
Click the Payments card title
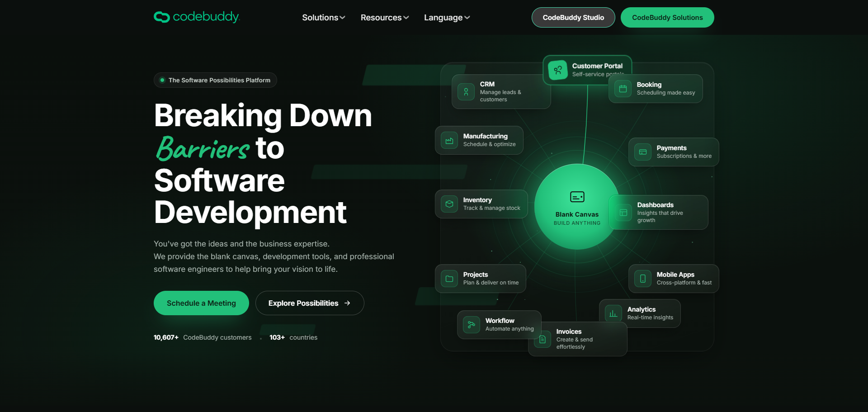[671, 148]
